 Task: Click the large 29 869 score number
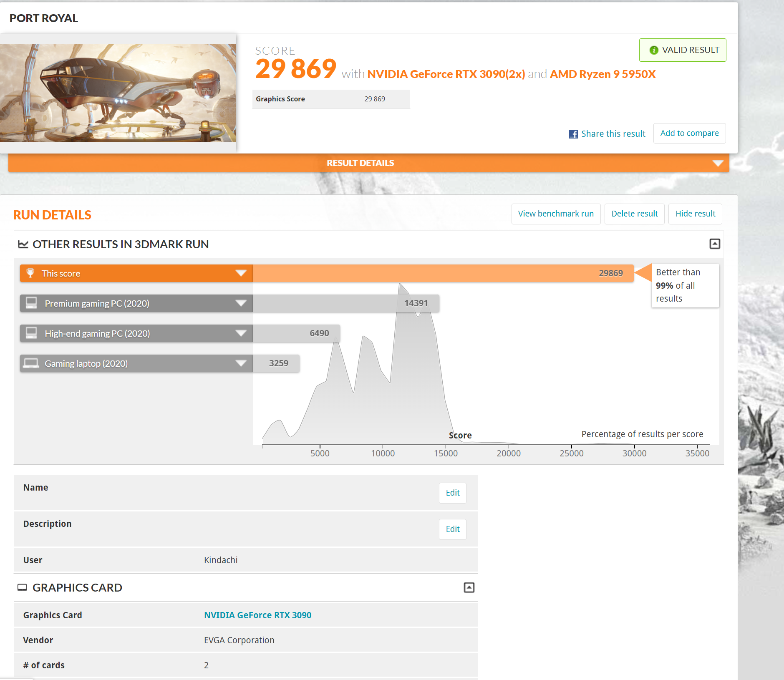pos(296,69)
